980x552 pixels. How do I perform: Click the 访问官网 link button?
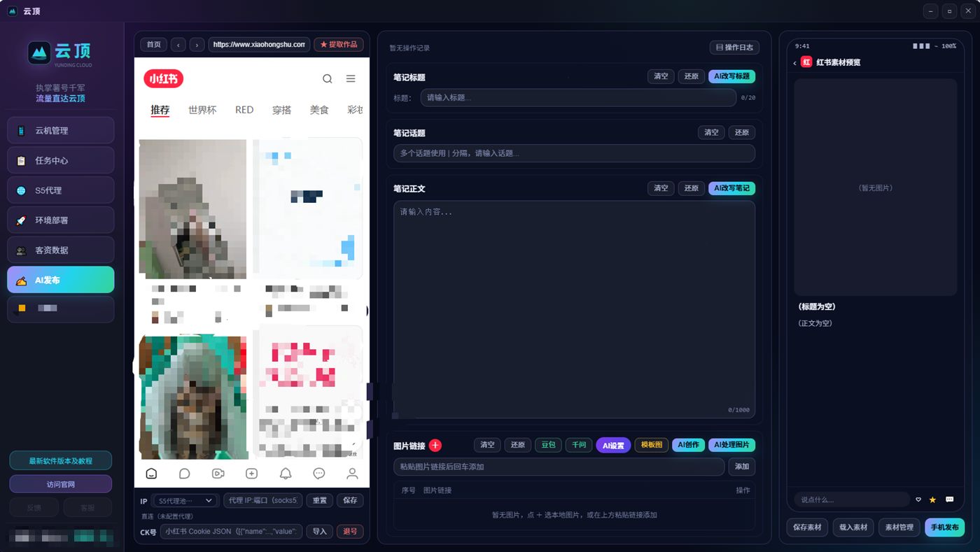coord(60,484)
